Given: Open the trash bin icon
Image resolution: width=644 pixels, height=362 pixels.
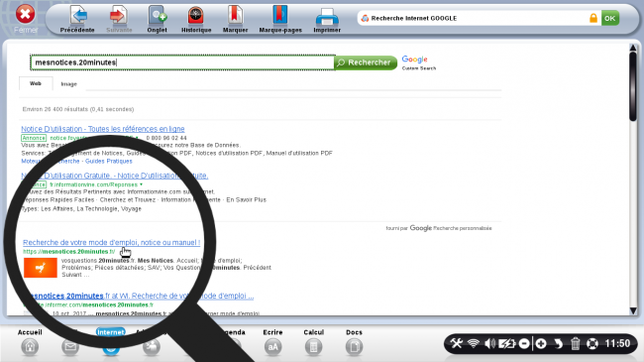Looking at the screenshot, I should (575, 343).
